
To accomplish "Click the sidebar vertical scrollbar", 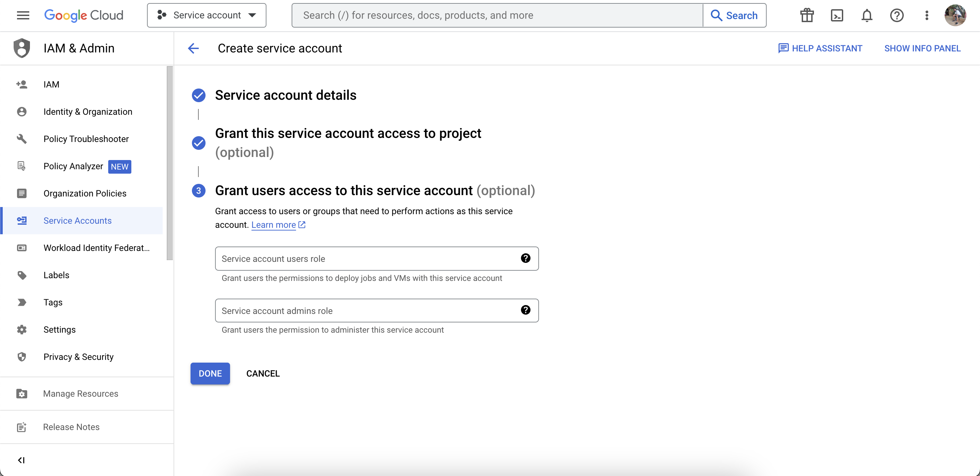I will pyautogui.click(x=170, y=163).
